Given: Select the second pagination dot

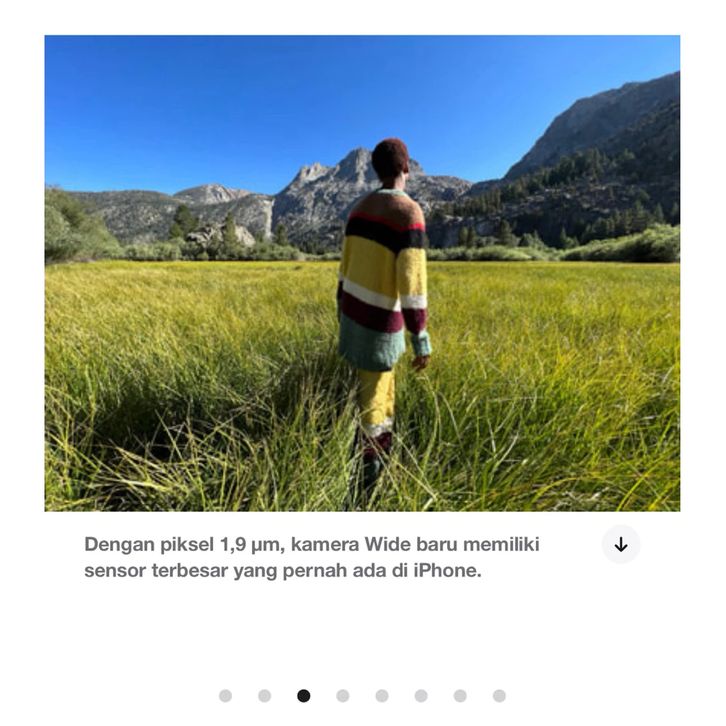Looking at the screenshot, I should coord(264,695).
